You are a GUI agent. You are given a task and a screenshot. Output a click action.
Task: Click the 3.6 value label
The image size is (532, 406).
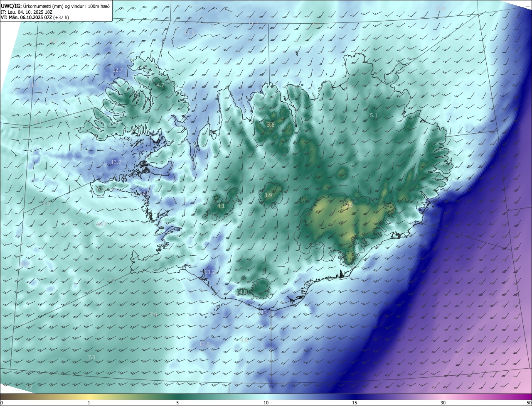click(x=271, y=125)
